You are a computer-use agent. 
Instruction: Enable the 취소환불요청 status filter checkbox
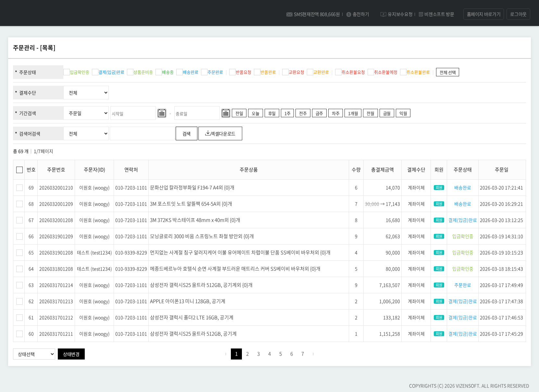(338, 72)
